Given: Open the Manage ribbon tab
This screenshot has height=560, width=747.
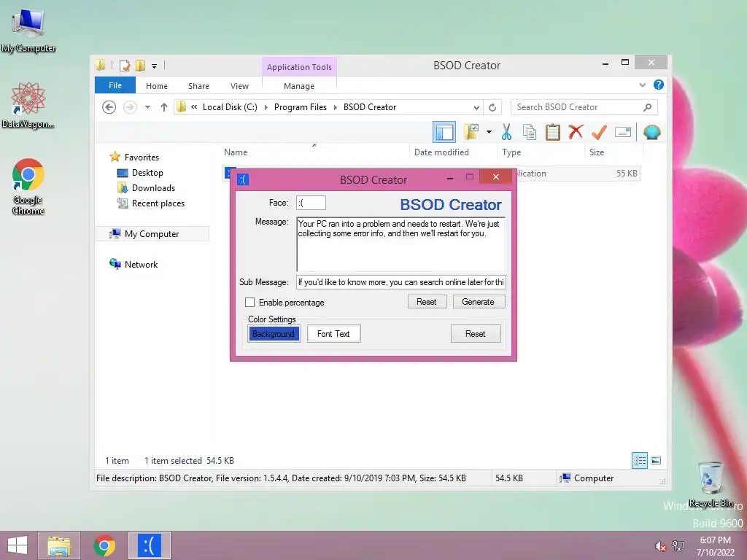Looking at the screenshot, I should pyautogui.click(x=298, y=86).
